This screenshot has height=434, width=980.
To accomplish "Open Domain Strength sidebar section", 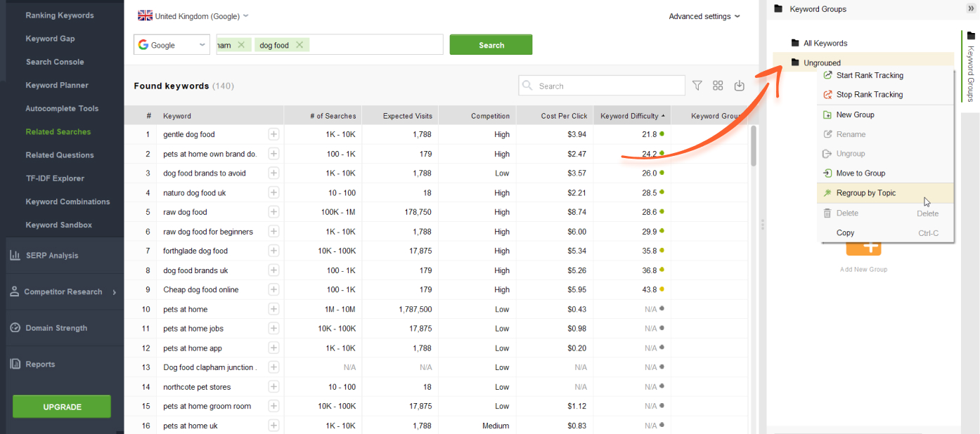I will [56, 328].
